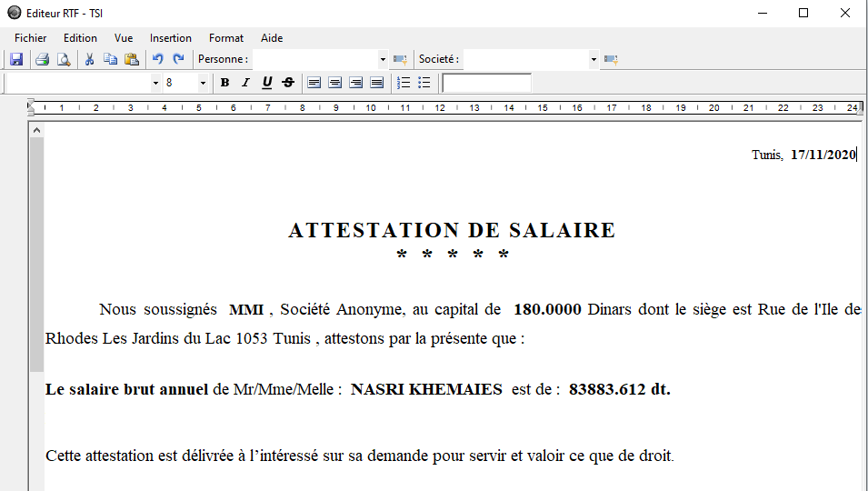Click the left indent marker on ruler
The width and height of the screenshot is (868, 491).
point(31,107)
